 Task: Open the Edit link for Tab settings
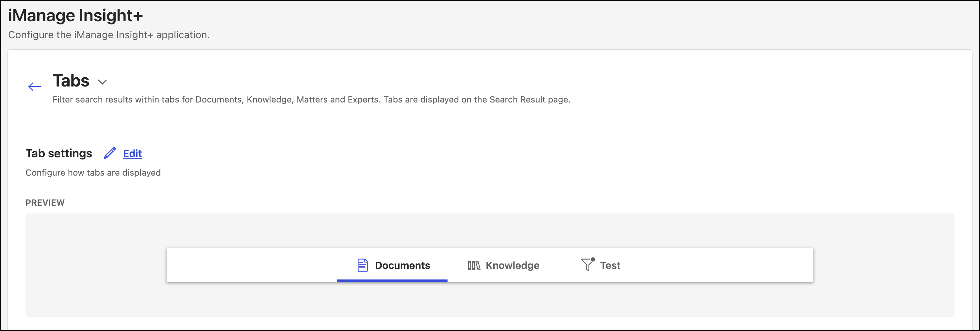[x=132, y=153]
